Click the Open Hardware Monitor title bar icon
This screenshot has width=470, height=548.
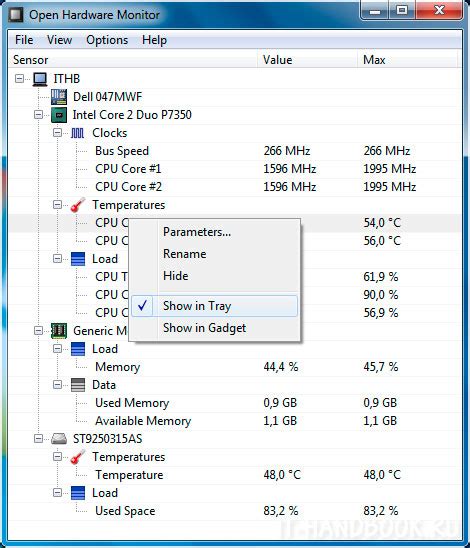[16, 15]
